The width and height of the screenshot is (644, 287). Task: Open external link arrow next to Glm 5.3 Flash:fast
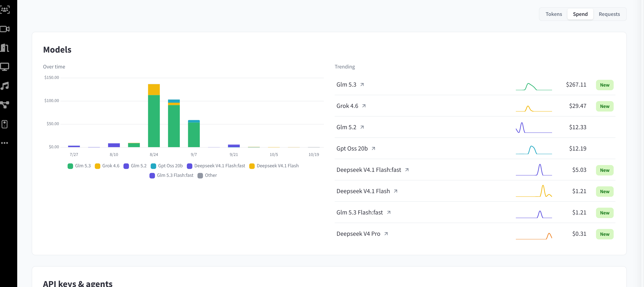[389, 212]
